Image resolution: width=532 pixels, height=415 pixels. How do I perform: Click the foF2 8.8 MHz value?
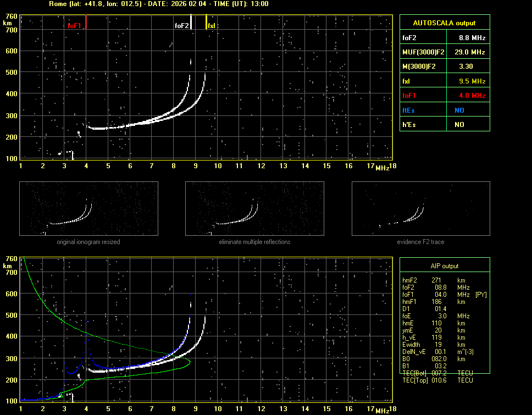(472, 38)
